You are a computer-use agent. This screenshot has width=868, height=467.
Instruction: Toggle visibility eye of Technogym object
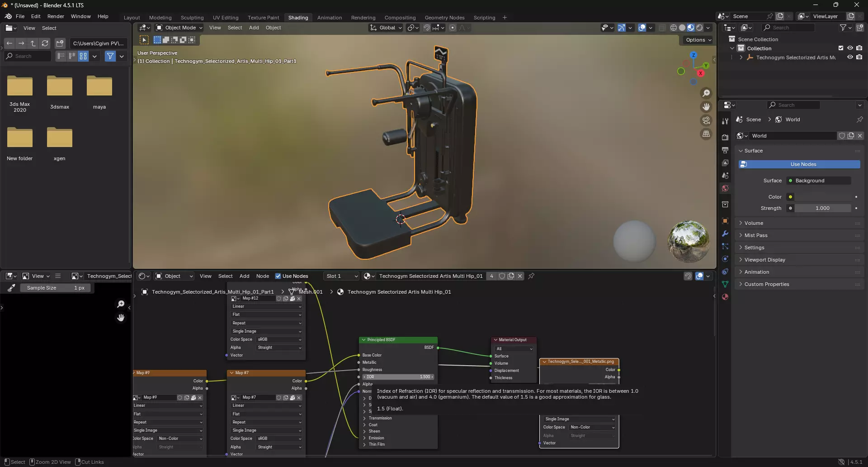click(850, 57)
